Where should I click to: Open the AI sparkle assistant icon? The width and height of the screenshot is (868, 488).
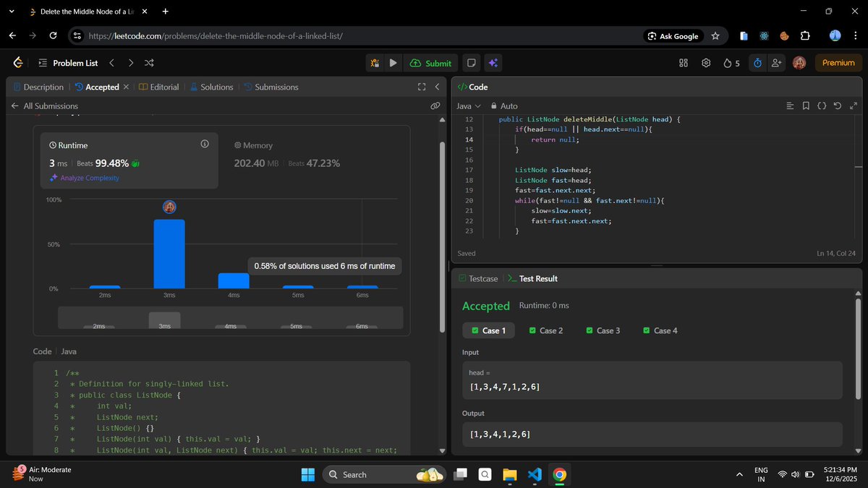click(x=493, y=63)
